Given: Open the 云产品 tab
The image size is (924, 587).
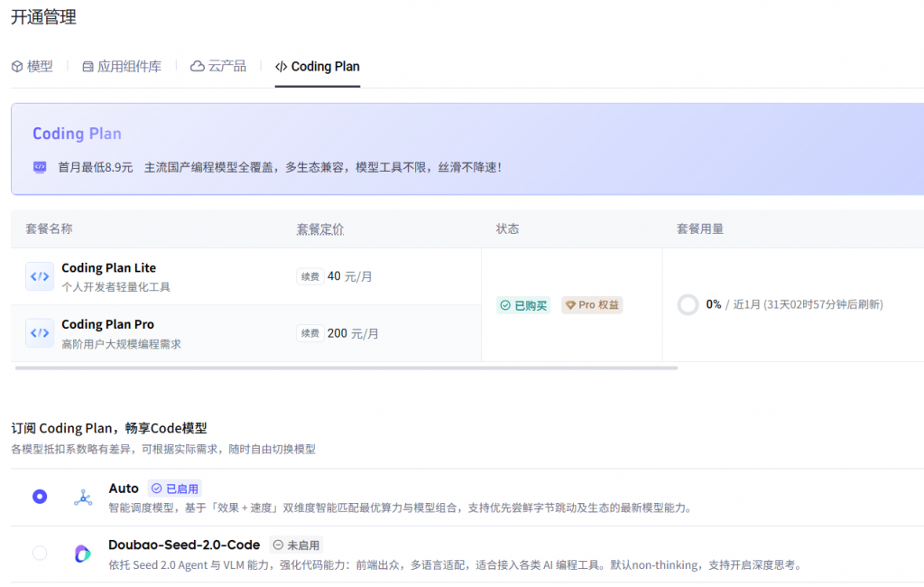Looking at the screenshot, I should 218,66.
